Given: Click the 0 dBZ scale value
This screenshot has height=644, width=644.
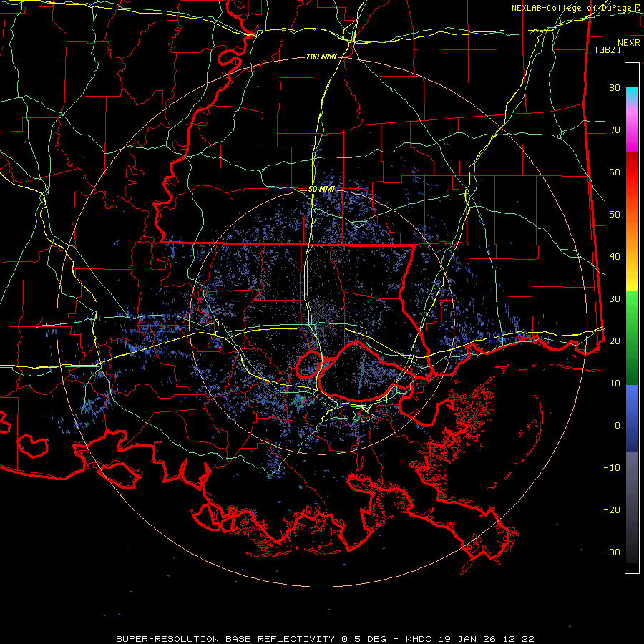Looking at the screenshot, I should 618,426.
